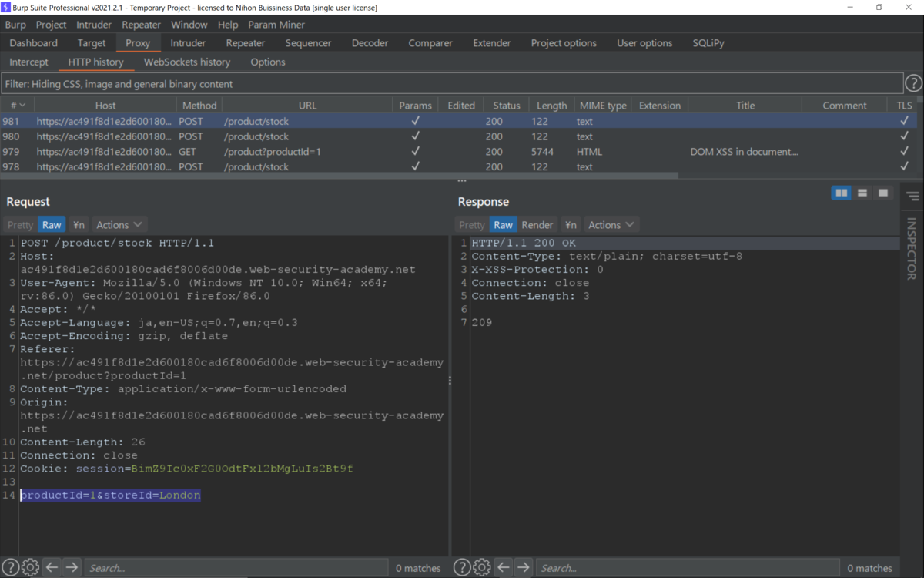Sort by the # column header
The image size is (924, 578).
17,106
